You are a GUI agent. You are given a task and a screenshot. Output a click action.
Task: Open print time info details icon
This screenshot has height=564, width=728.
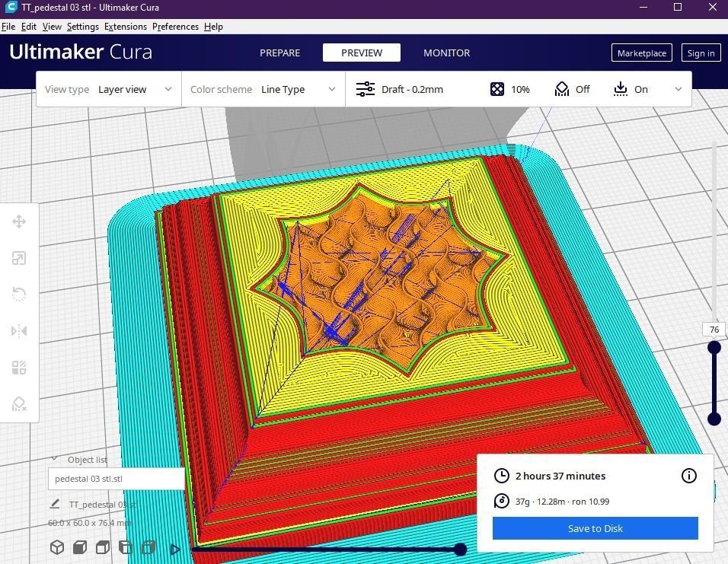pos(689,476)
